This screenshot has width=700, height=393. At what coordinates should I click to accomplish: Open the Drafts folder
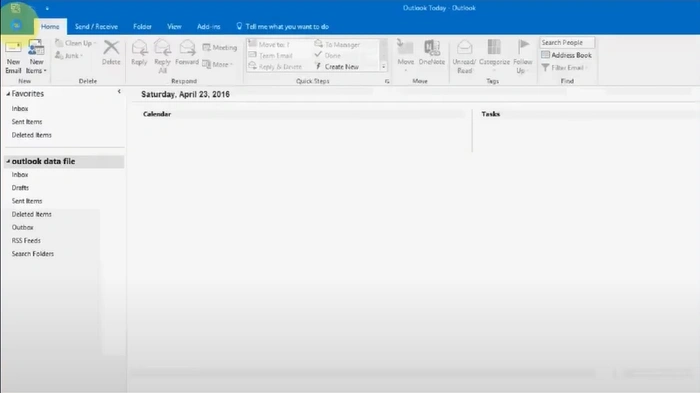point(20,188)
